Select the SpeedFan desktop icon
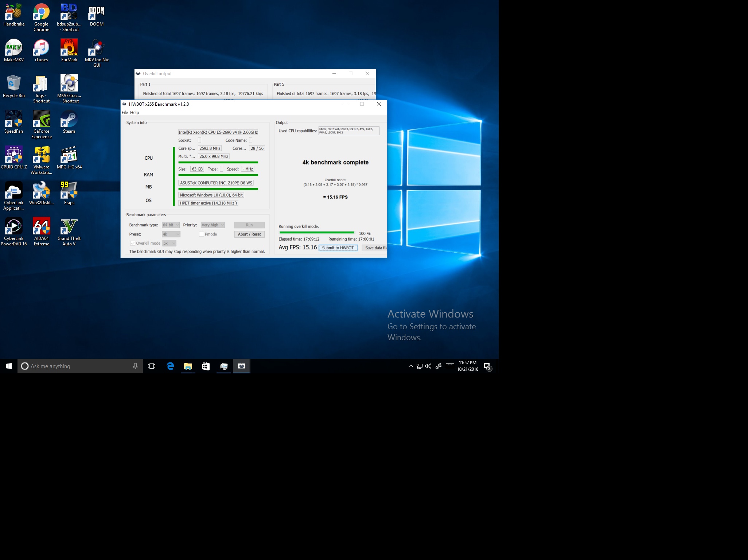Screen dimensions: 748x560 click(x=14, y=122)
